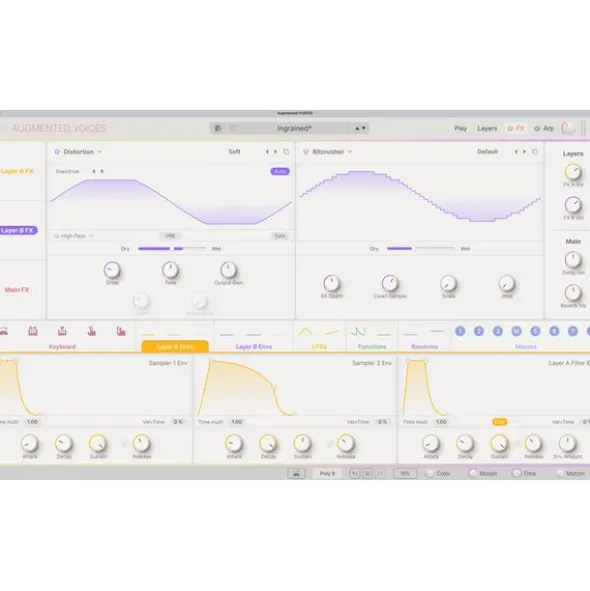Viewport: 590px width, 591px height.
Task: Select previous Overdrive distortion type arrow
Action: pyautogui.click(x=94, y=171)
